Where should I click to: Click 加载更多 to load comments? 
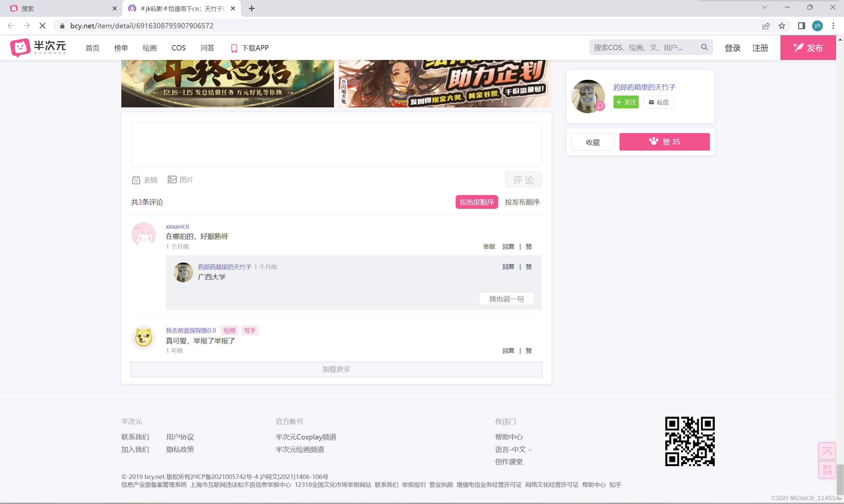click(336, 369)
